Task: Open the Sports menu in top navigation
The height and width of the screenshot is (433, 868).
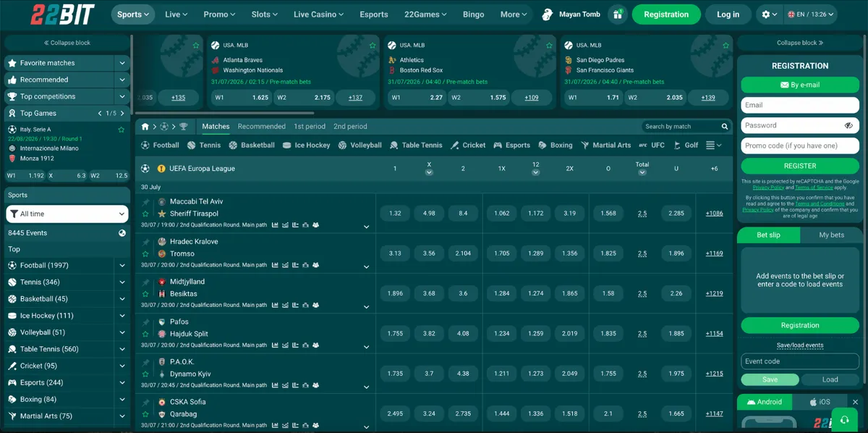Action: pyautogui.click(x=133, y=14)
